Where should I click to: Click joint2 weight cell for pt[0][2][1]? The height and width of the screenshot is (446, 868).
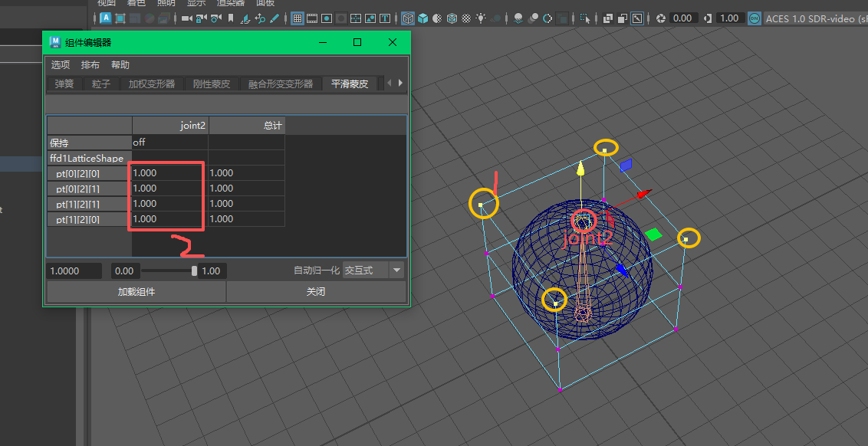coord(170,189)
